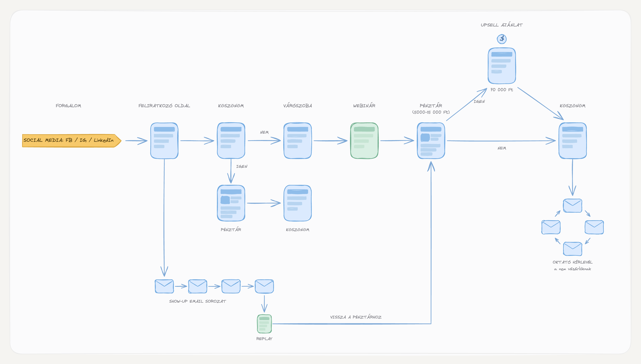Viewport: 641px width, 364px height.
Task: Select the final Köszönöm page icon on the right
Action: pos(573,140)
